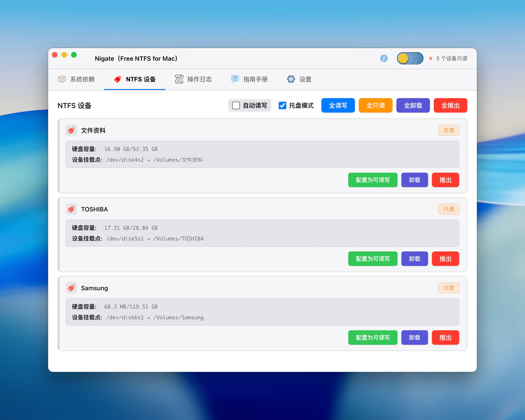This screenshot has width=525, height=420.
Task: Click the USB drive icon beside TOSHIBA
Action: click(x=71, y=209)
